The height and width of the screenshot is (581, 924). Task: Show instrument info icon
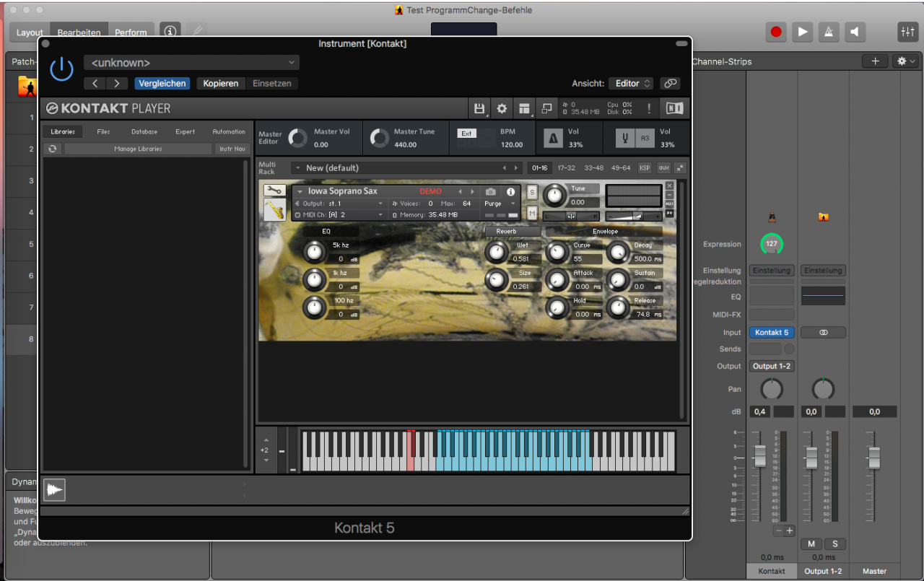[511, 192]
